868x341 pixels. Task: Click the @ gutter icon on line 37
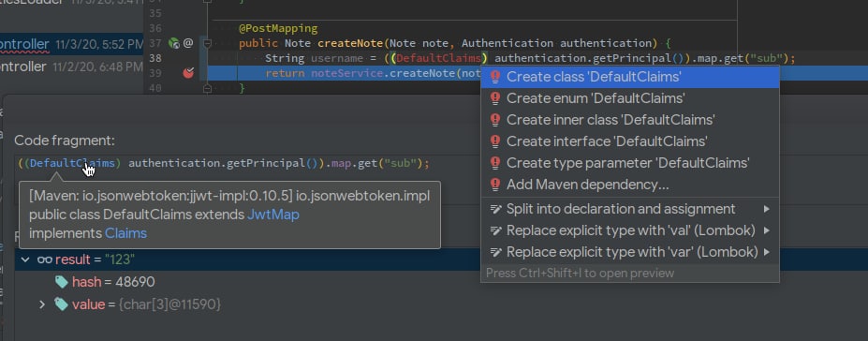[188, 43]
